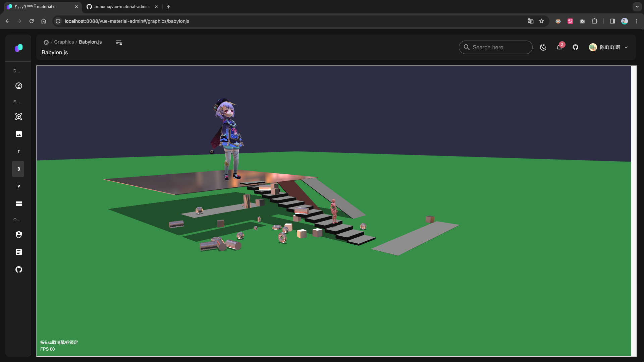
Task: Click the Babylon.js breadcrumb item
Action: [90, 42]
